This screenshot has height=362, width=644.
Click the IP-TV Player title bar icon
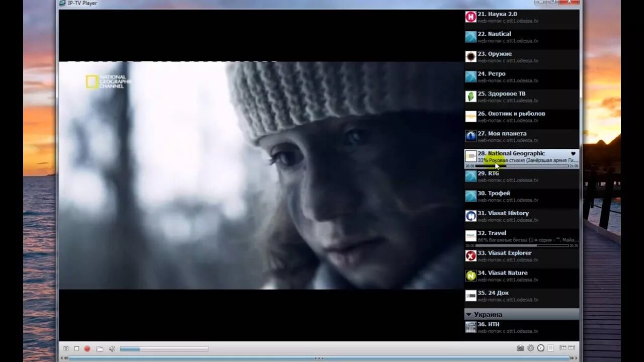click(62, 3)
